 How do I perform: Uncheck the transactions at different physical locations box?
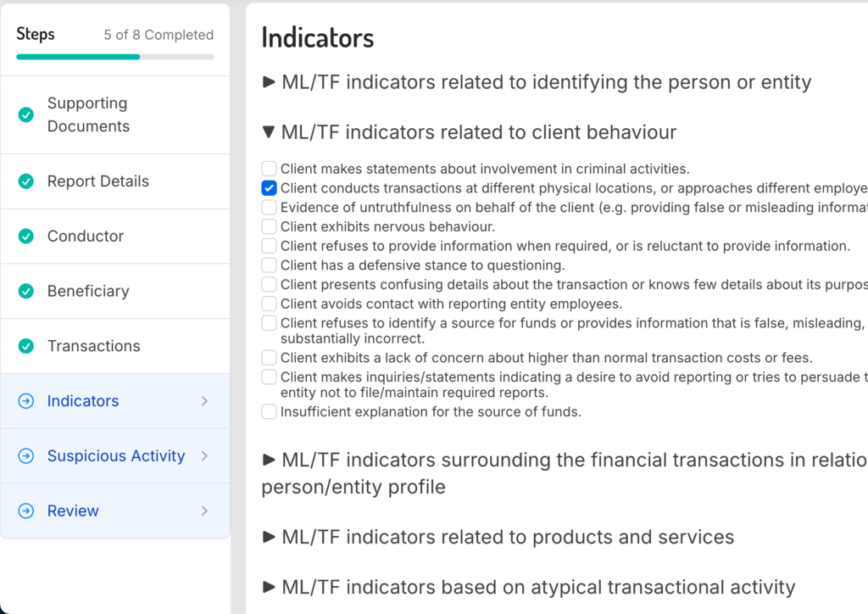(269, 188)
